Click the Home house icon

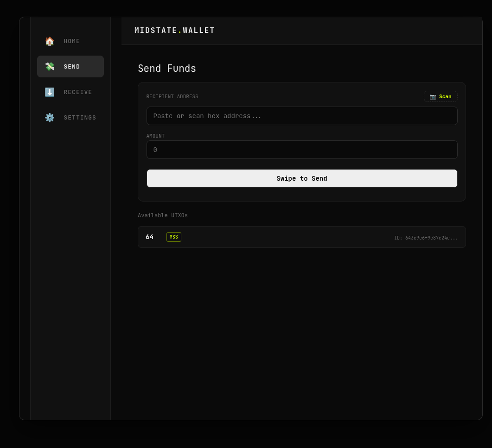click(x=50, y=41)
